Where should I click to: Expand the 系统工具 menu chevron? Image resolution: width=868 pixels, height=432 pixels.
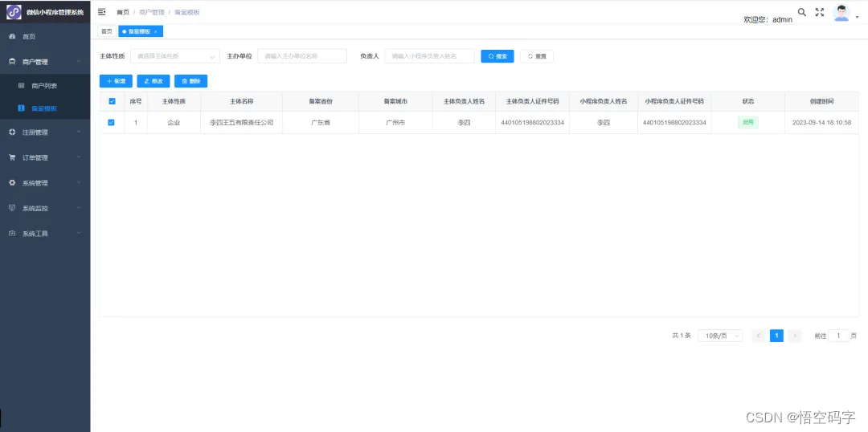click(79, 234)
